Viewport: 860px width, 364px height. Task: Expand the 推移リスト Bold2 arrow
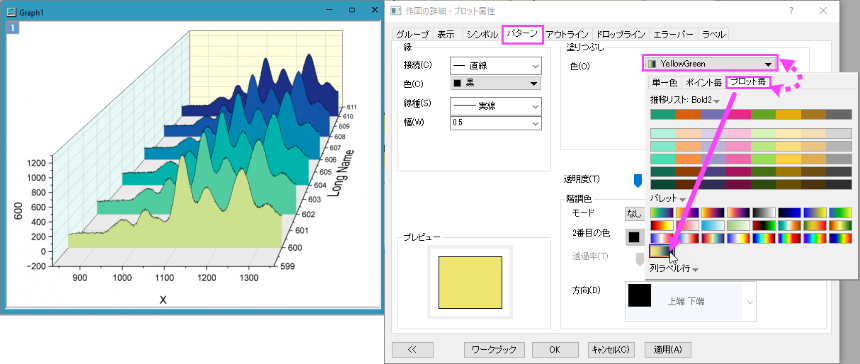(716, 101)
